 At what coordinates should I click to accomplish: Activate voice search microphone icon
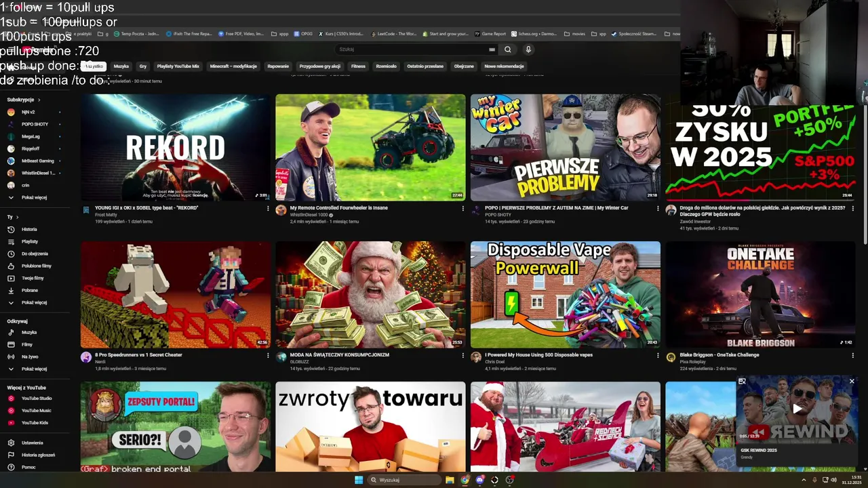point(528,49)
